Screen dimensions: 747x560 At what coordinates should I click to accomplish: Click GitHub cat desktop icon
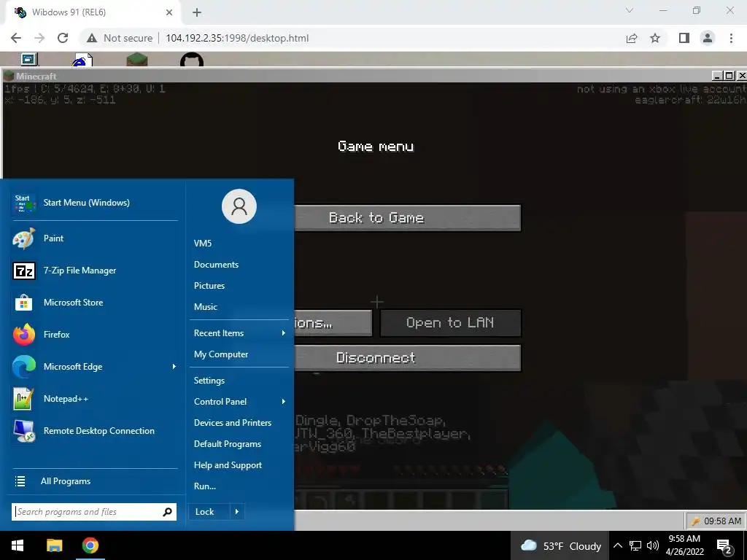tap(192, 60)
